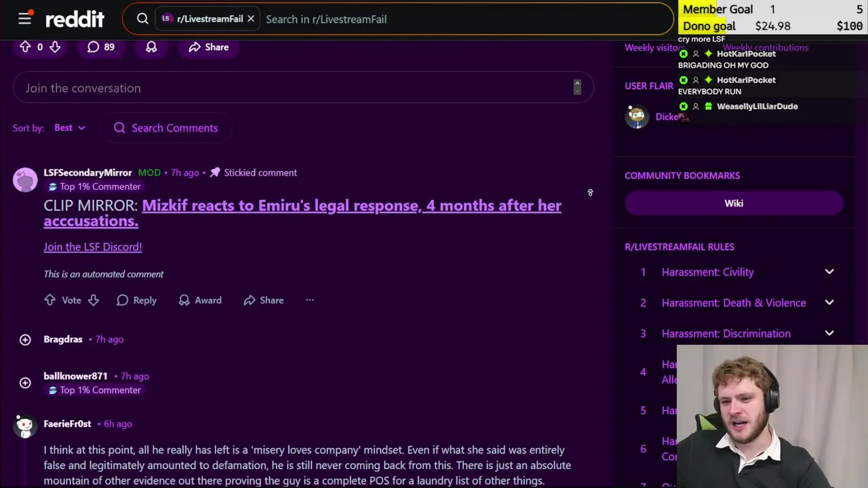
Task: Click the stickied comment pin icon
Action: pyautogui.click(x=215, y=173)
